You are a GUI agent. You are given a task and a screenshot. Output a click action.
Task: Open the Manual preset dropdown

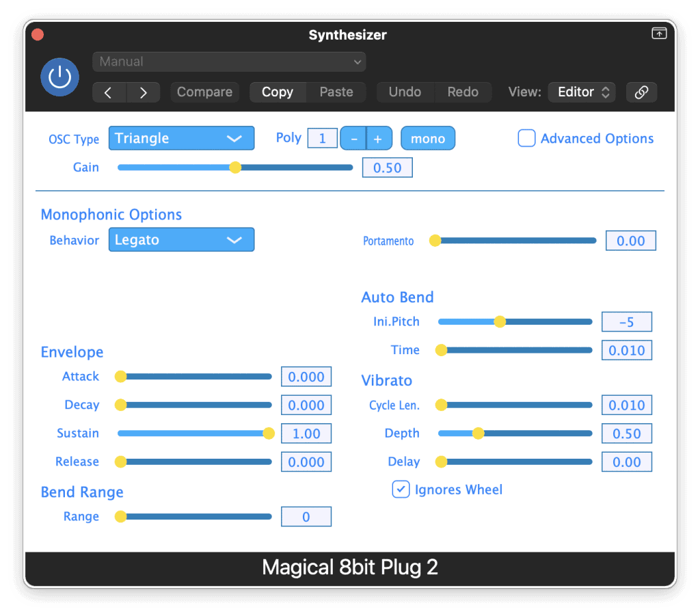coord(229,62)
